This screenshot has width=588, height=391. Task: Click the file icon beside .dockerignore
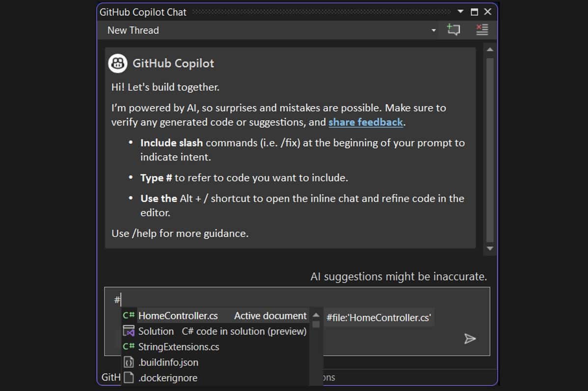coord(128,378)
